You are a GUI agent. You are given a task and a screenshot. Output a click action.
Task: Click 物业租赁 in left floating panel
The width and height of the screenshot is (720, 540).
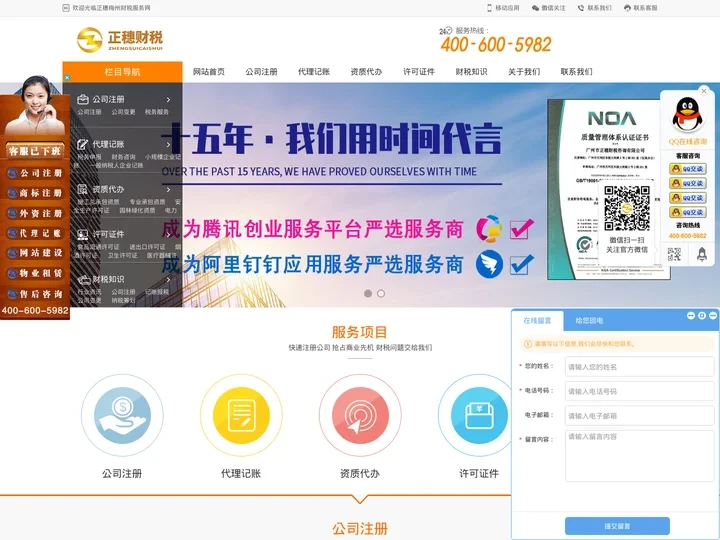tap(35, 273)
